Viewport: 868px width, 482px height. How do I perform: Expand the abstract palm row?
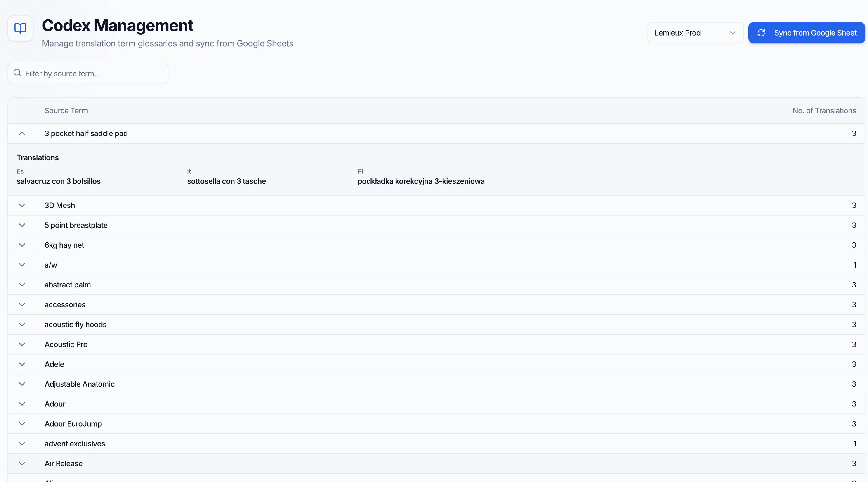(22, 285)
